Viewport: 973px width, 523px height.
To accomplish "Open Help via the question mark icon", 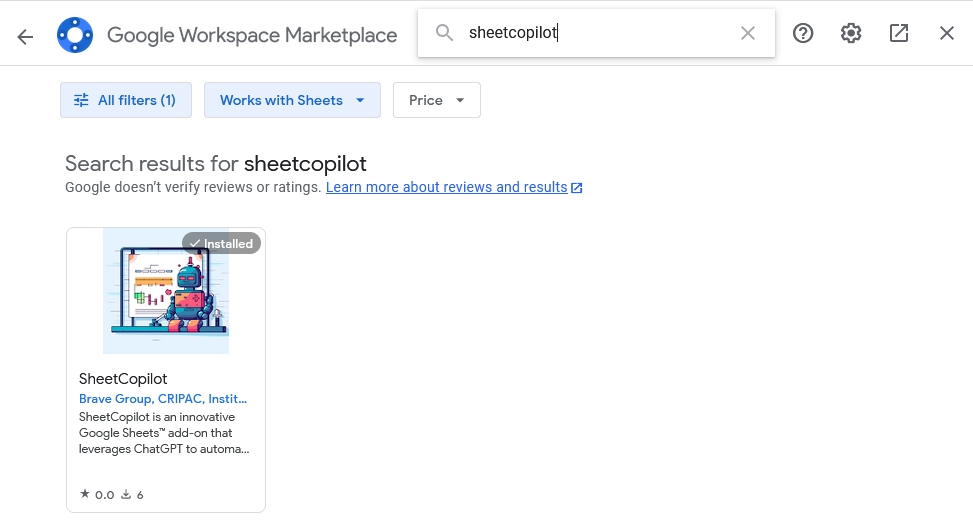I will (x=803, y=33).
